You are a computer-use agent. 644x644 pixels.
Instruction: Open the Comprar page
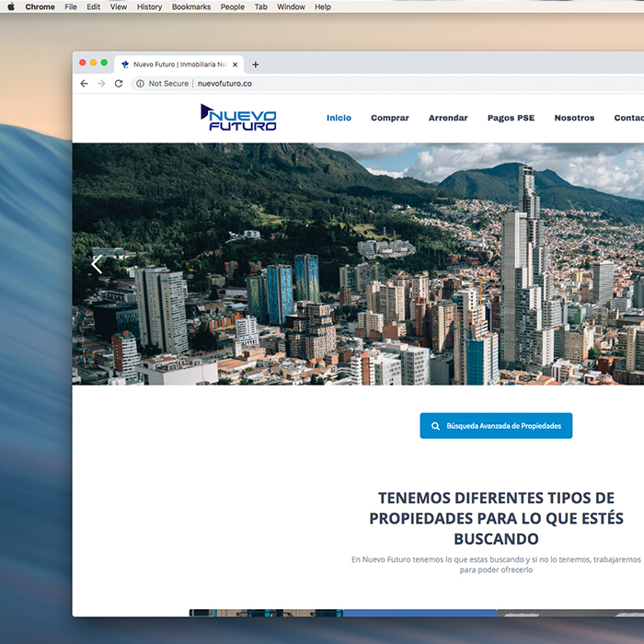[x=390, y=118]
